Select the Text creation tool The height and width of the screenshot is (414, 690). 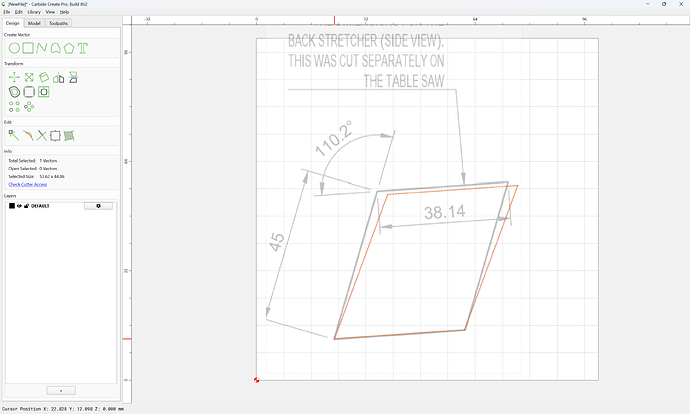[x=83, y=48]
